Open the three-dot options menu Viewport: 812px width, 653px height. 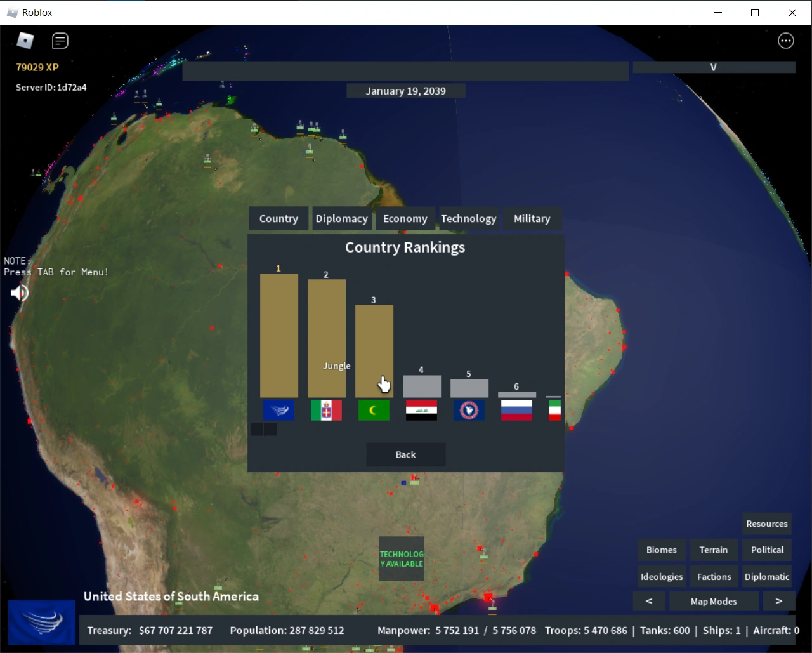786,41
